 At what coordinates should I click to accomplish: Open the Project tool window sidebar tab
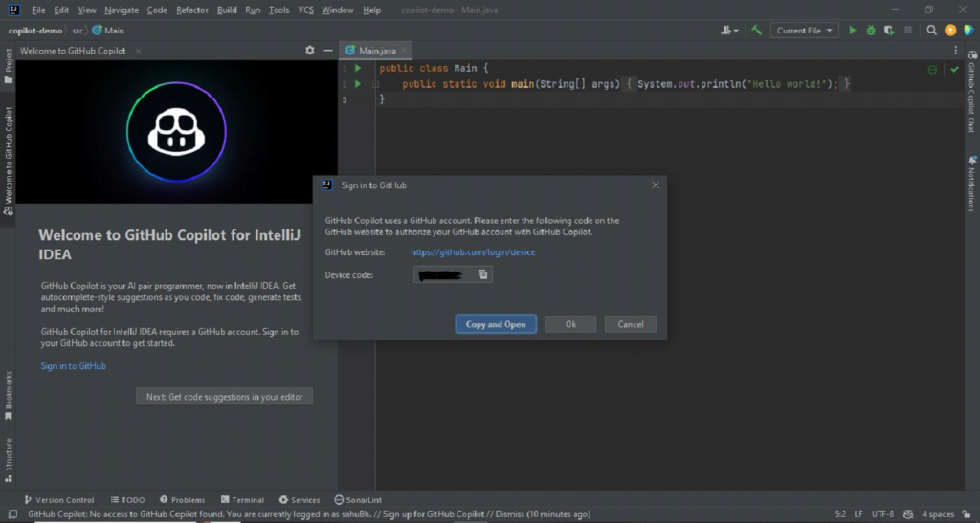coord(8,66)
